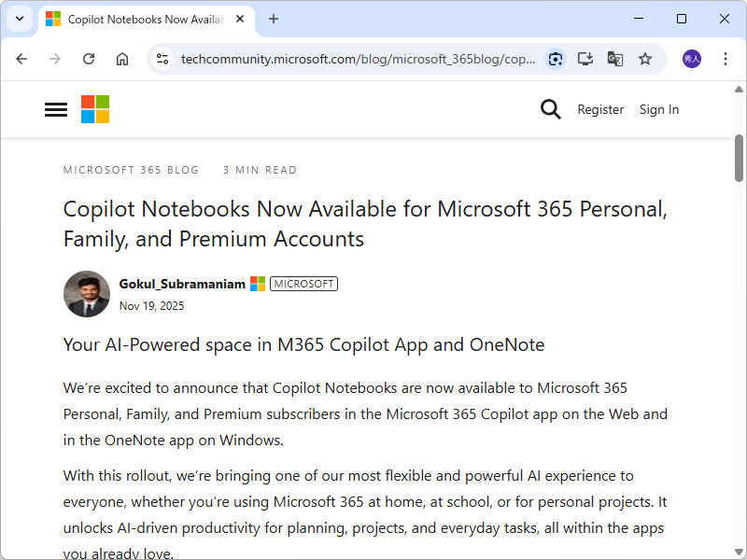
Task: Open Google Lens search in the address bar
Action: (556, 59)
